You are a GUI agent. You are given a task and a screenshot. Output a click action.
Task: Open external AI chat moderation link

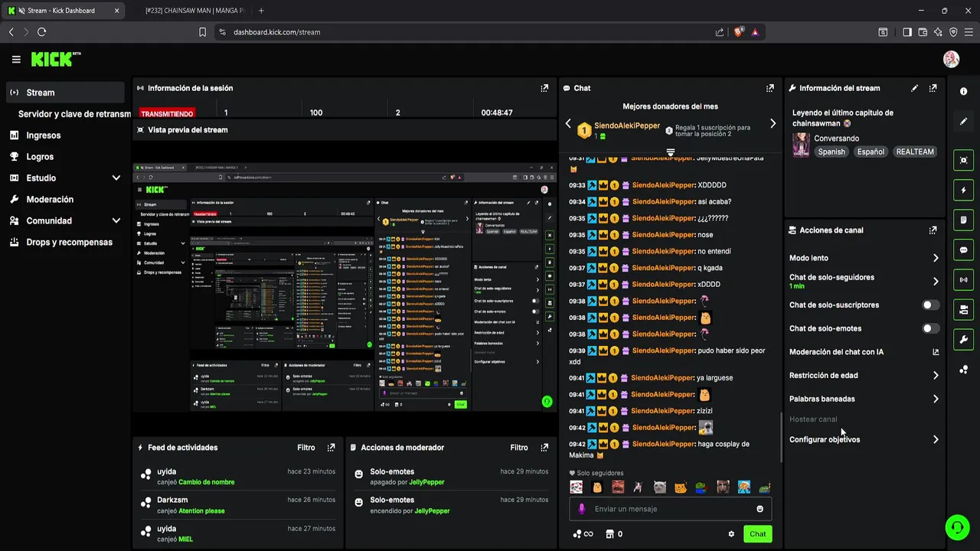click(x=935, y=352)
